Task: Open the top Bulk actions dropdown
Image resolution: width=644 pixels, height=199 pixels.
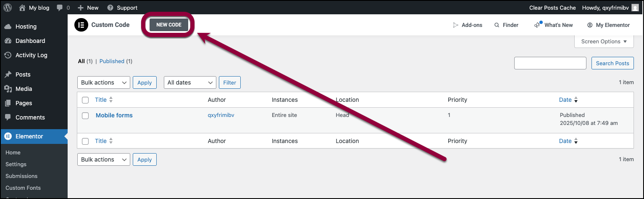Action: (x=104, y=82)
